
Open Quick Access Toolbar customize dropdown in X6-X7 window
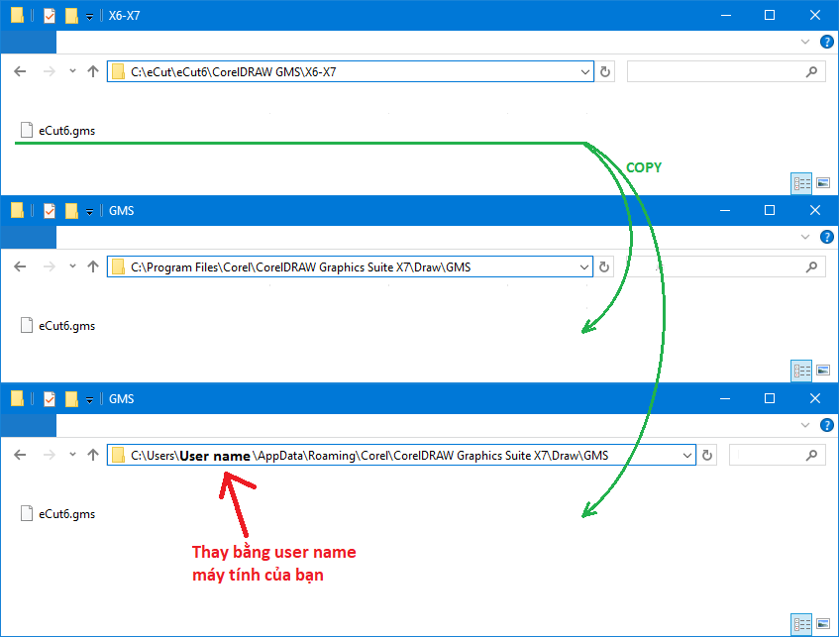click(89, 17)
